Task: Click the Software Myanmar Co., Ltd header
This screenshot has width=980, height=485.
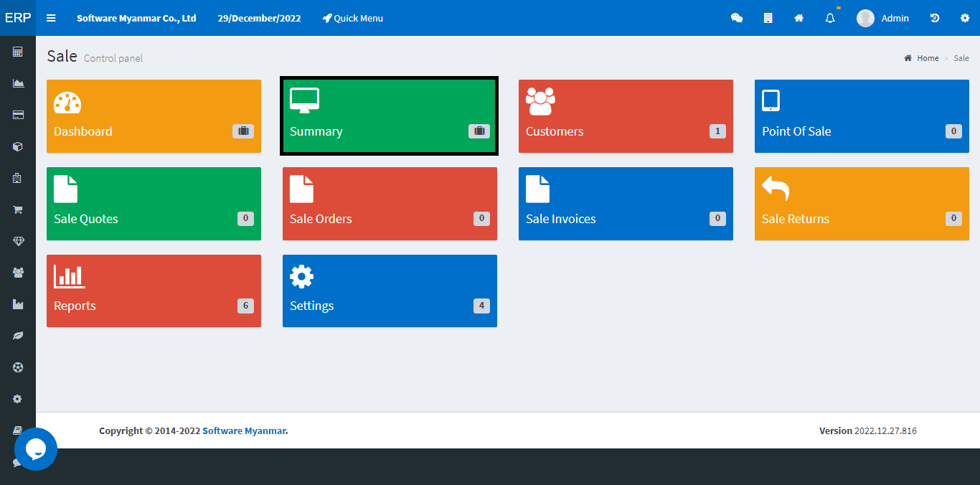Action: [x=136, y=18]
